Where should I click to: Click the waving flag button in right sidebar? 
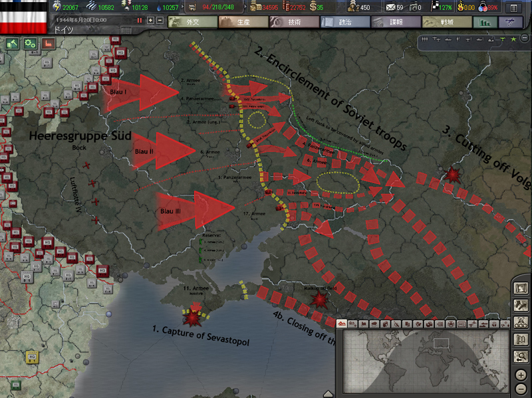pyautogui.click(x=521, y=340)
